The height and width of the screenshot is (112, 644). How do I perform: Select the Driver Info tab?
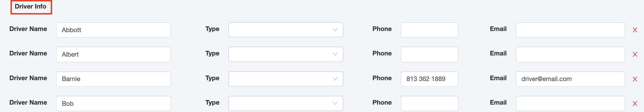[x=31, y=7]
